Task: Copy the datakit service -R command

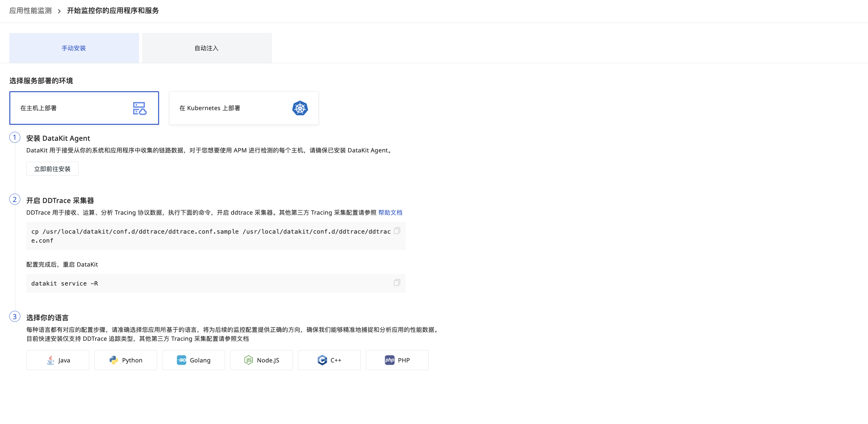Action: click(x=397, y=283)
